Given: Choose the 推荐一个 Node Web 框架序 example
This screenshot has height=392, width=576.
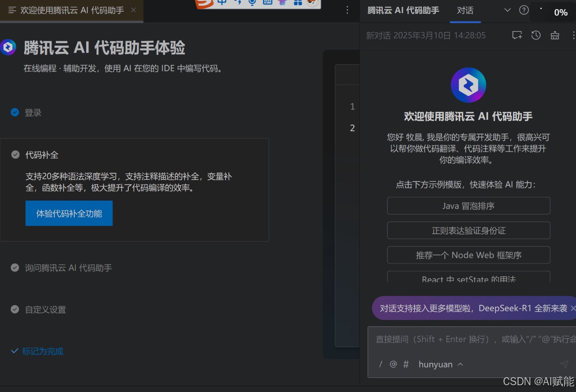Looking at the screenshot, I should click(468, 255).
